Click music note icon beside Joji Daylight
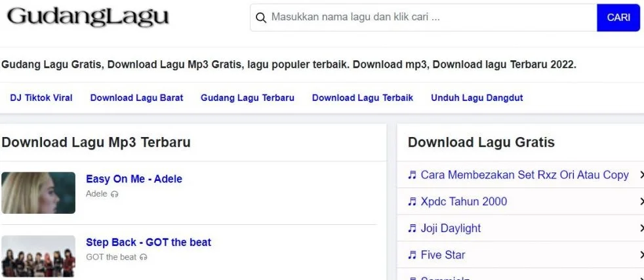The height and width of the screenshot is (280, 644). (412, 229)
